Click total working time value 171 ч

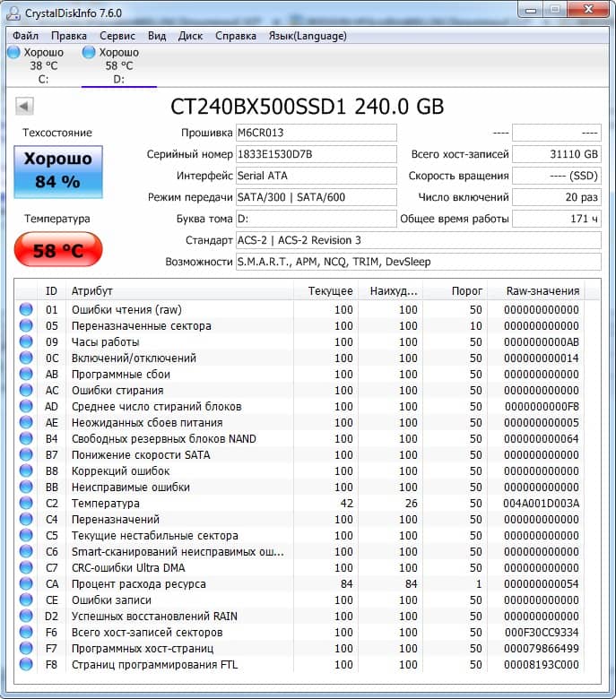[557, 219]
